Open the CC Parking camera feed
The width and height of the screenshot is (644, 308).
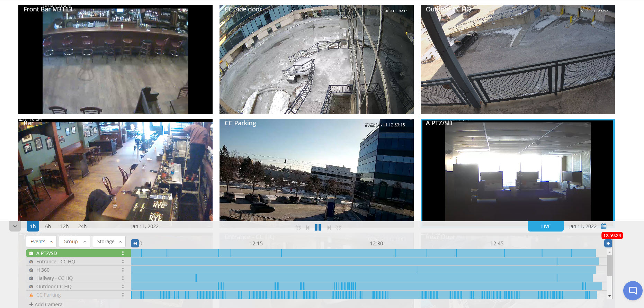(x=316, y=170)
